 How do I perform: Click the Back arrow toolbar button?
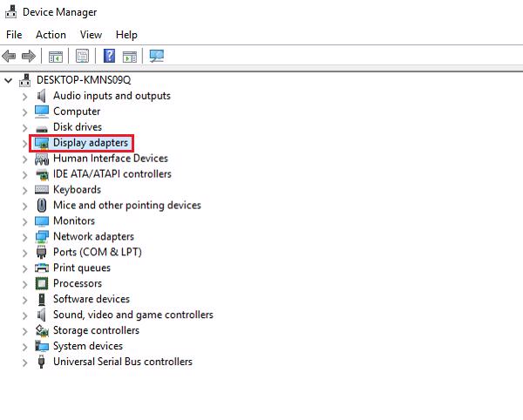[10, 57]
